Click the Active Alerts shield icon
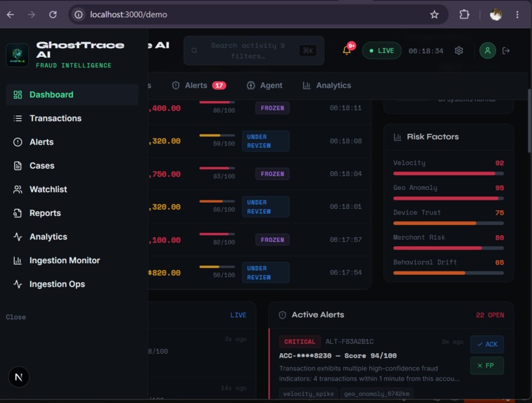The width and height of the screenshot is (532, 403). tap(282, 315)
